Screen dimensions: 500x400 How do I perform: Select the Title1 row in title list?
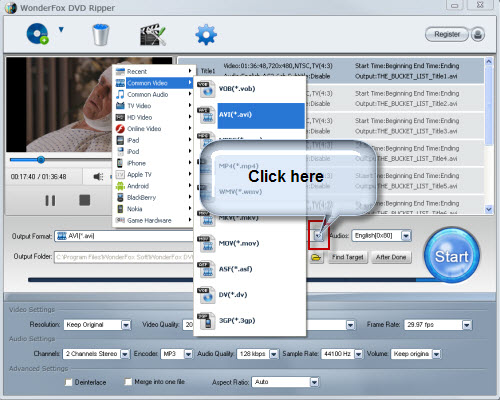tap(331, 71)
